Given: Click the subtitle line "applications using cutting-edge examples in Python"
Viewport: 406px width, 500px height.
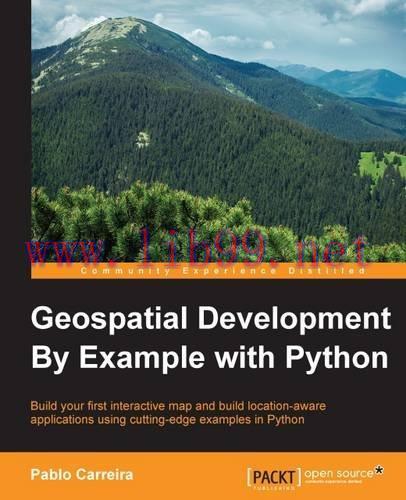Looking at the screenshot, I should pos(167,419).
